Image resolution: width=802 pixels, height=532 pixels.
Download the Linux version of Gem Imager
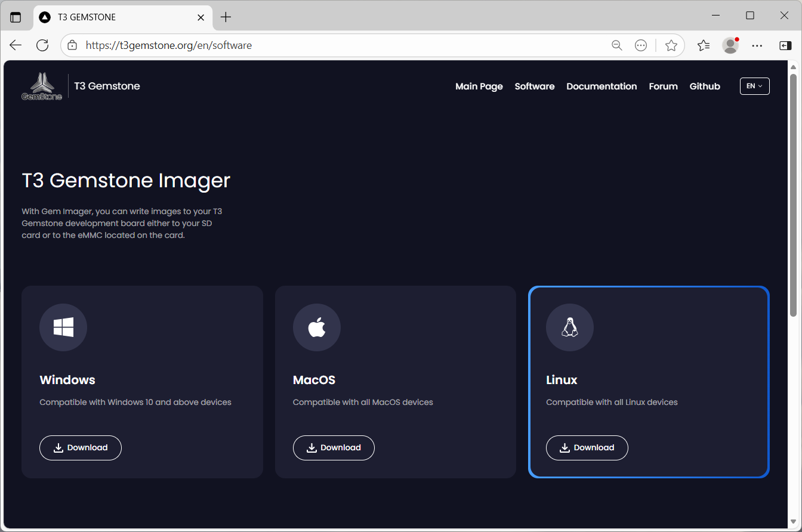click(587, 447)
